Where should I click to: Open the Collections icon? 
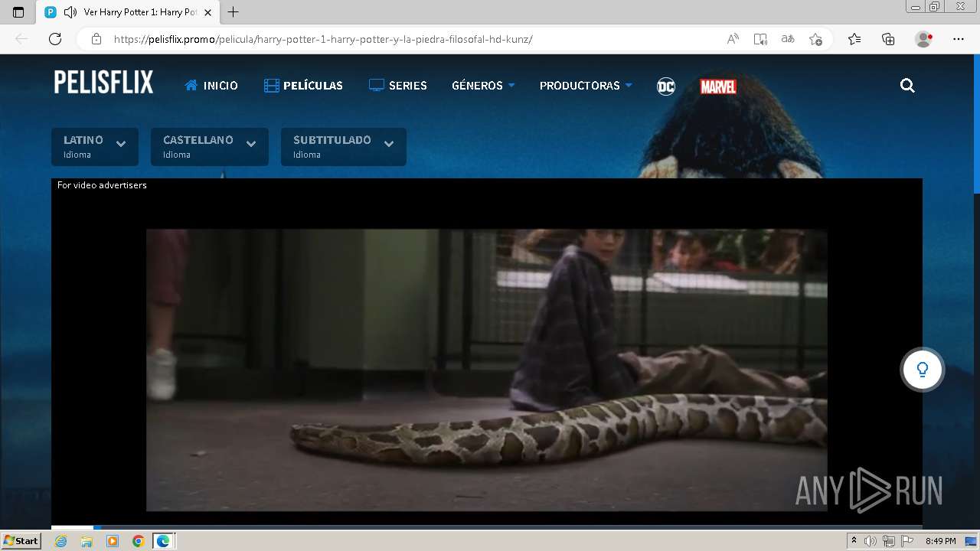[888, 39]
